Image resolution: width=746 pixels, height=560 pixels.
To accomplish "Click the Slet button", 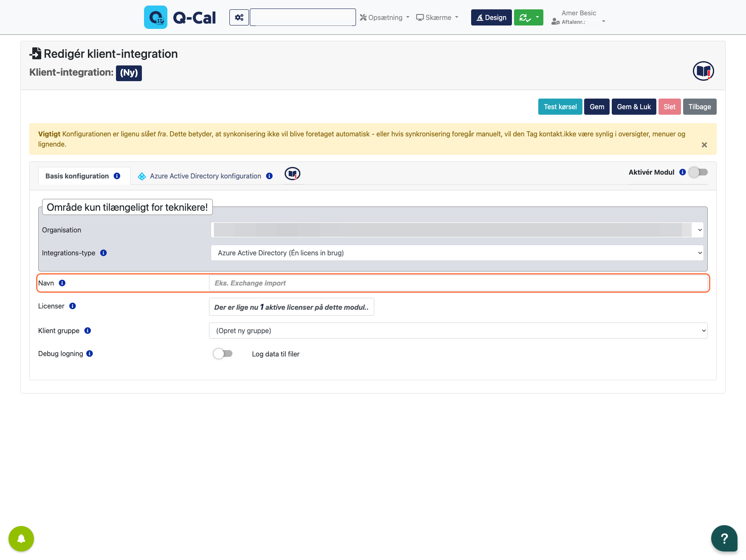I will 670,107.
